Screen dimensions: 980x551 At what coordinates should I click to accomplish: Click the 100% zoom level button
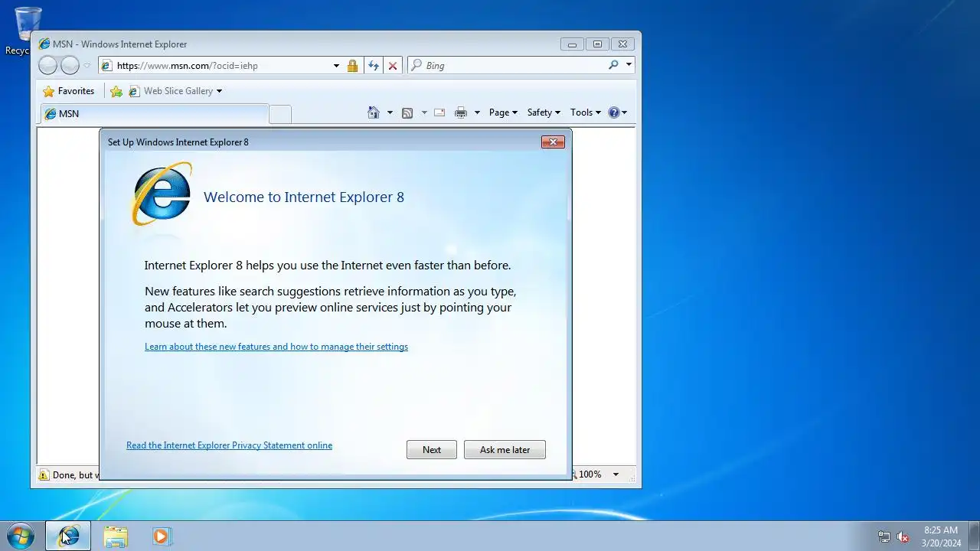[590, 474]
